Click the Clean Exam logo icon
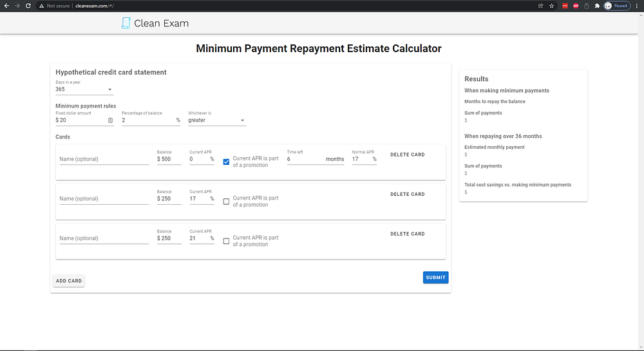Viewport: 644px width, 351px height. [126, 23]
